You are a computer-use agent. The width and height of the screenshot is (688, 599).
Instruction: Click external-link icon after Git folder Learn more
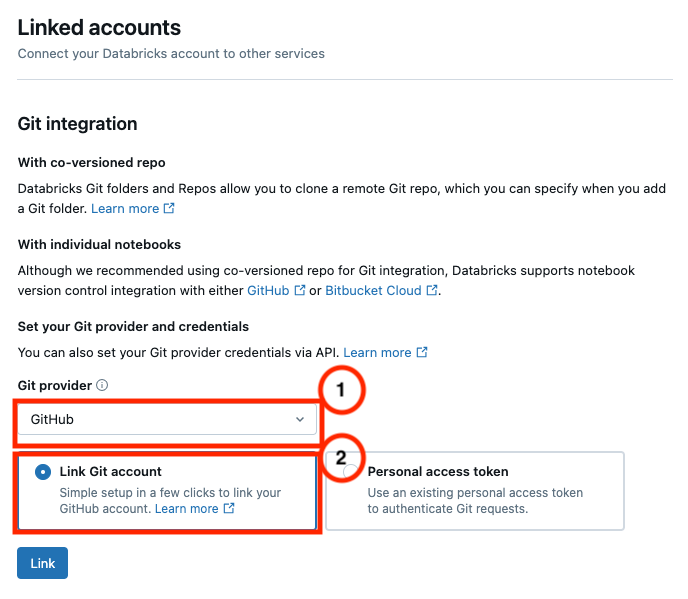[x=170, y=209]
